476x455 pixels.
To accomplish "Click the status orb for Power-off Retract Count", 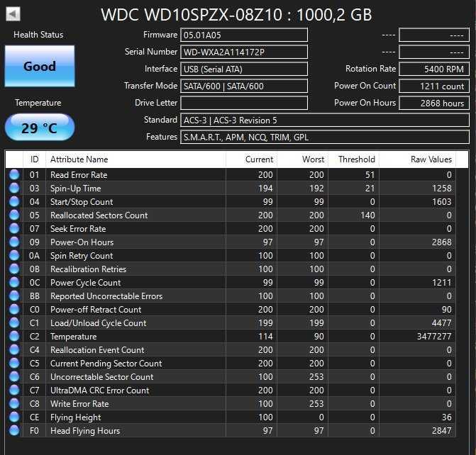I will (14, 309).
